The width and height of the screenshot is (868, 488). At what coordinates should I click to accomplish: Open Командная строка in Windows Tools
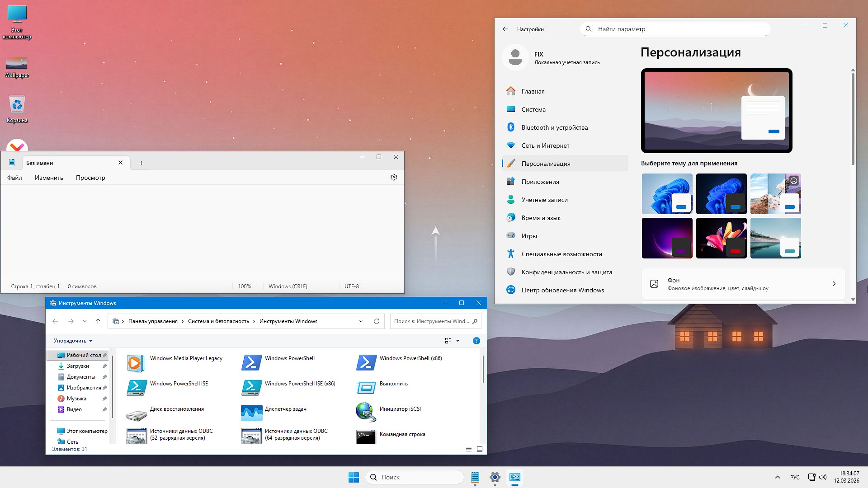[x=402, y=434]
